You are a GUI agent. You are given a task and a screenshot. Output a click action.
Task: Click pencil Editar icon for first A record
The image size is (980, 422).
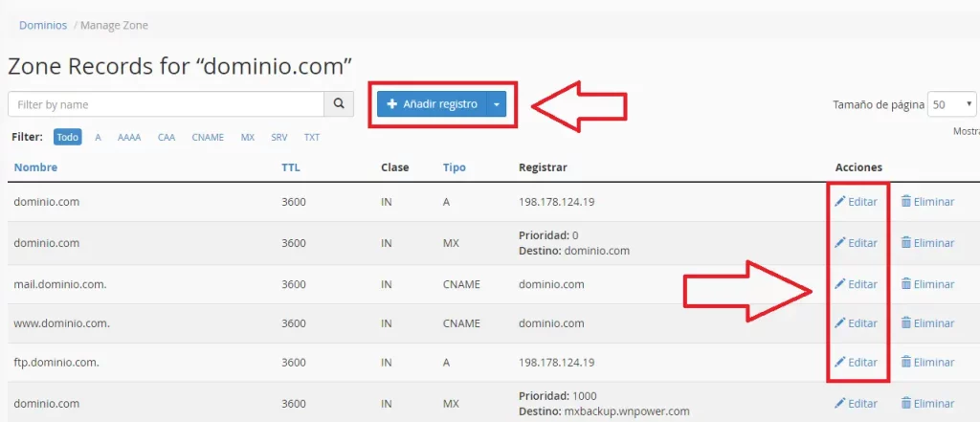840,201
